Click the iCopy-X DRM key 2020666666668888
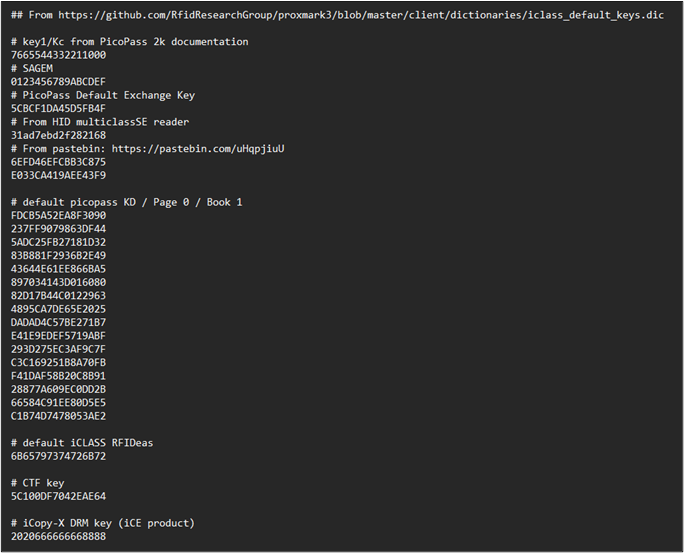Screen dimensions: 684x553 click(x=58, y=536)
